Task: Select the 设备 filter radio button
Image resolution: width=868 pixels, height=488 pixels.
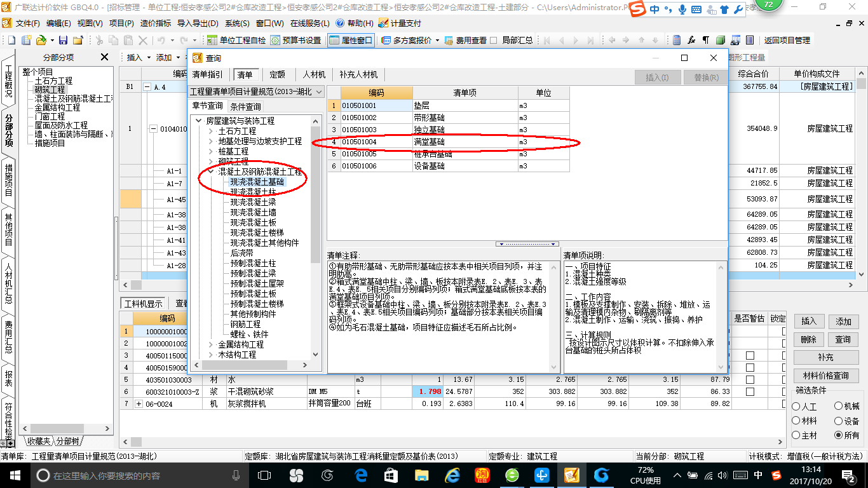Action: (839, 421)
